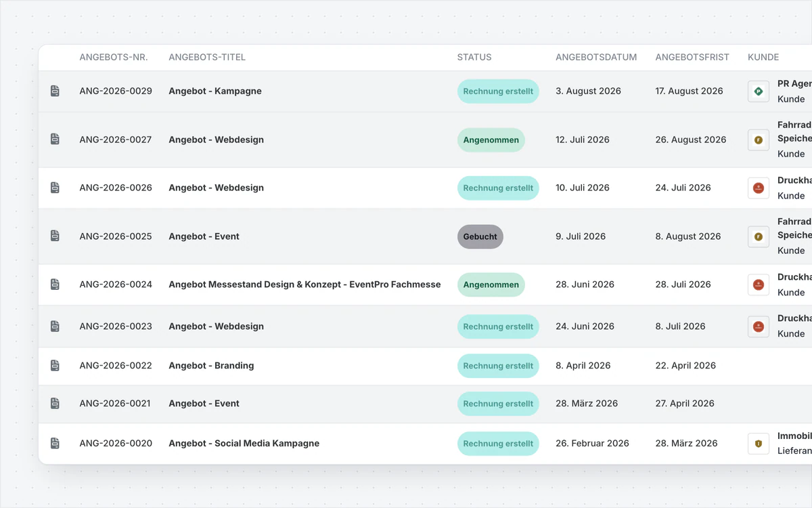812x508 pixels.
Task: Select Angebot Messestand Design & Konzept title
Action: [x=304, y=284]
